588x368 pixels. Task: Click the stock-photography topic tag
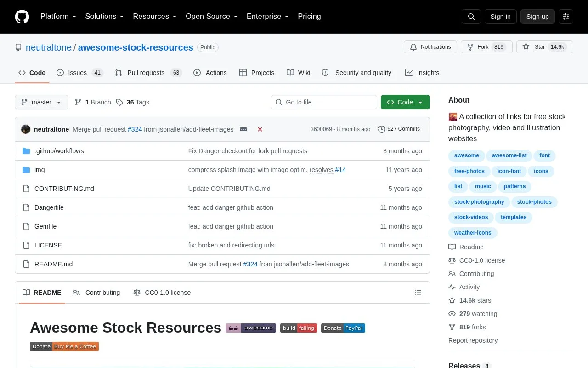(479, 202)
